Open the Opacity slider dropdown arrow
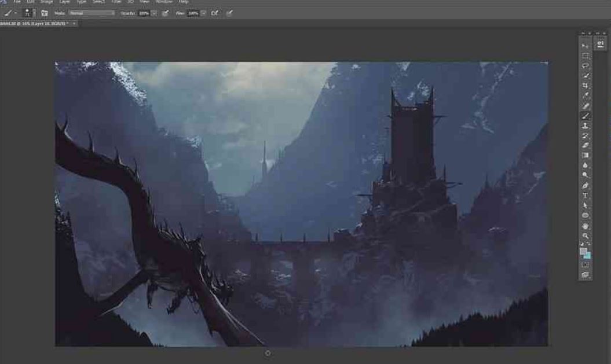 point(154,13)
